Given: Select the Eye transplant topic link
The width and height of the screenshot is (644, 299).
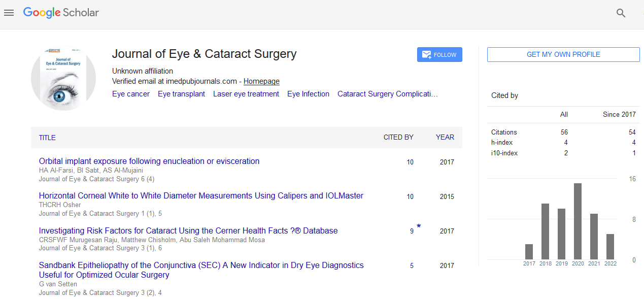Looking at the screenshot, I should pos(181,94).
